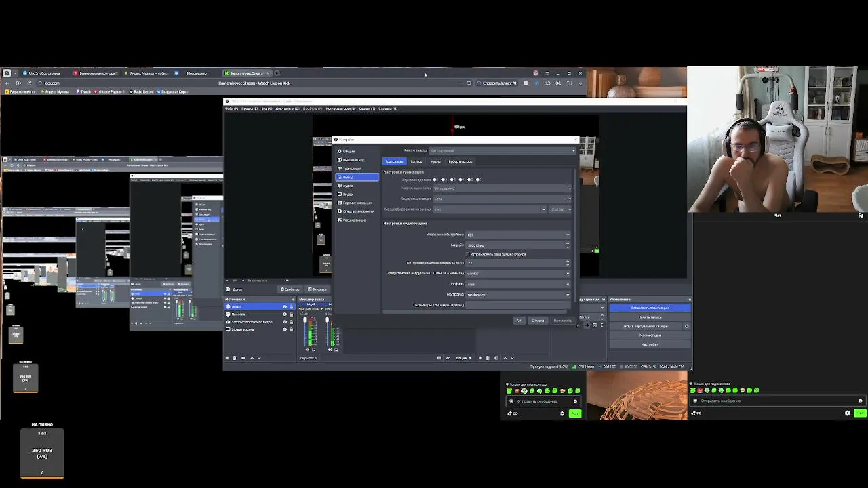Open the Файл menu in OBS

click(x=232, y=108)
